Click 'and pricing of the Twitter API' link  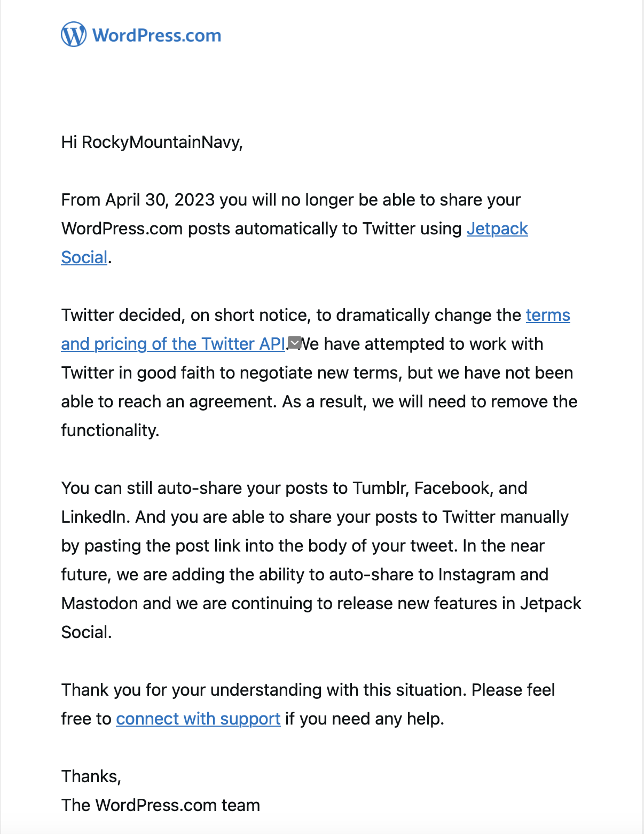point(173,344)
